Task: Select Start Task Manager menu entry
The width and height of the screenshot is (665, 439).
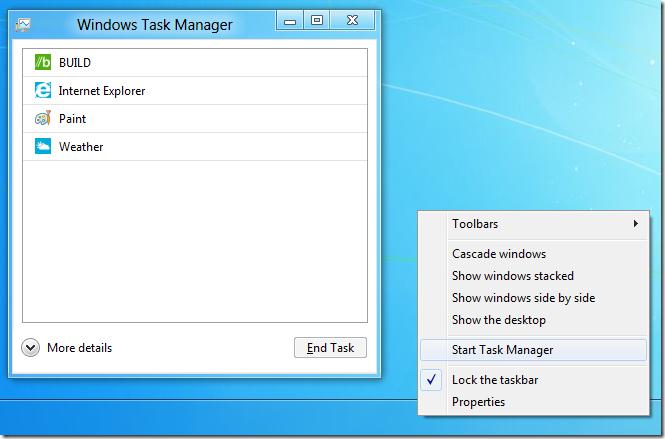Action: [534, 350]
